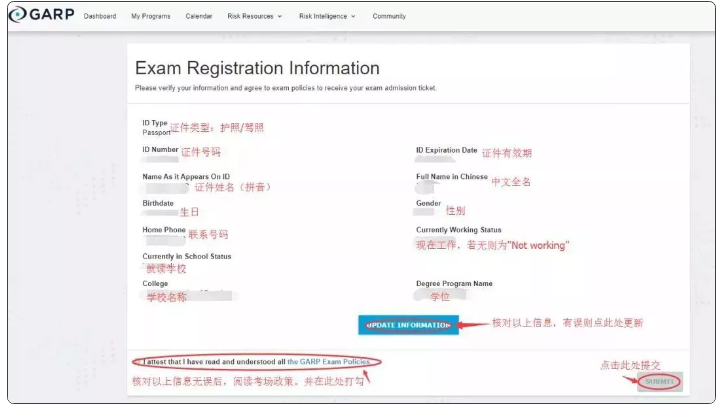Click the Passport value text
This screenshot has height=406, width=719.
pos(156,132)
